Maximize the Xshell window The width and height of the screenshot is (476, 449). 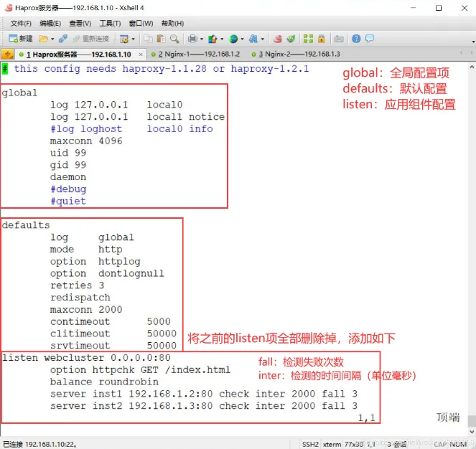pyautogui.click(x=439, y=8)
